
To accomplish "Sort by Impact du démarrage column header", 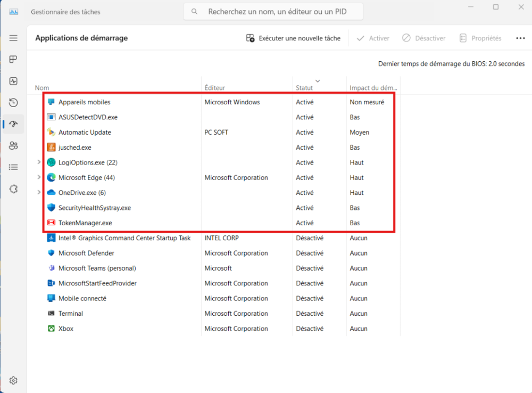I will (373, 88).
